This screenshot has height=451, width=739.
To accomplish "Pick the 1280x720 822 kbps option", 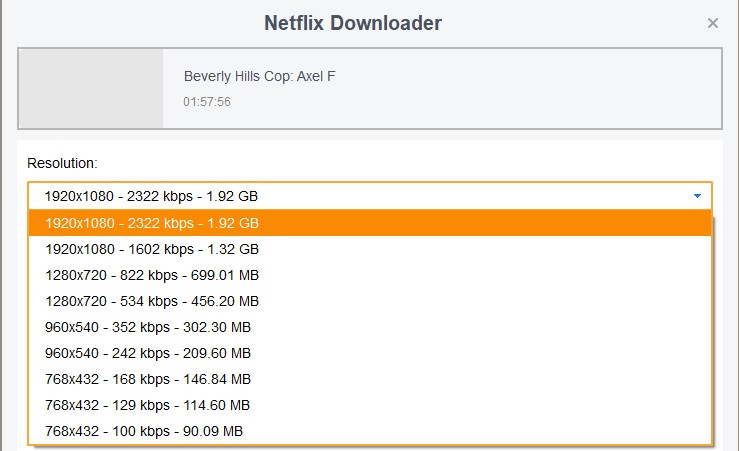I will coord(152,275).
